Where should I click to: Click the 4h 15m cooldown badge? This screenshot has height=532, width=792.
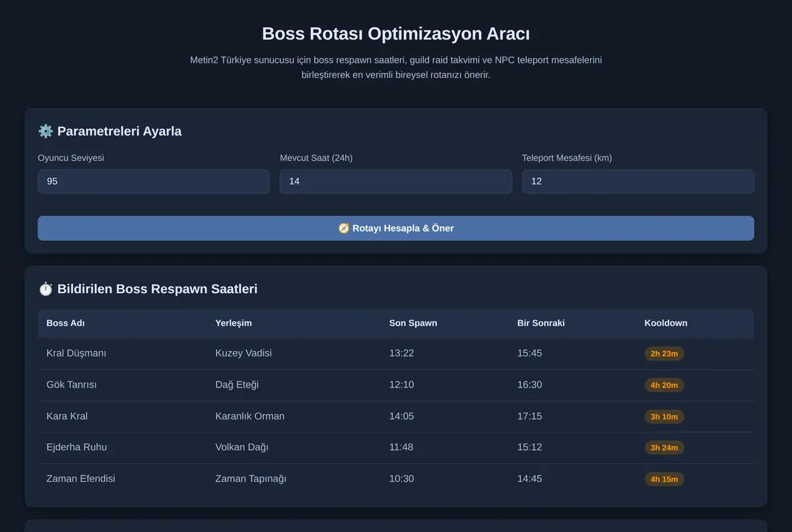664,479
